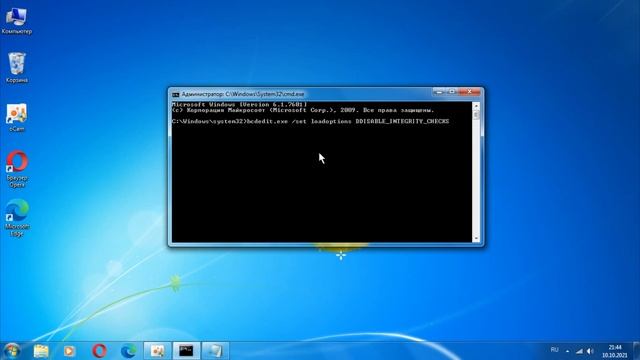Click the RU language indicator
This screenshot has width=640, height=360.
[554, 350]
